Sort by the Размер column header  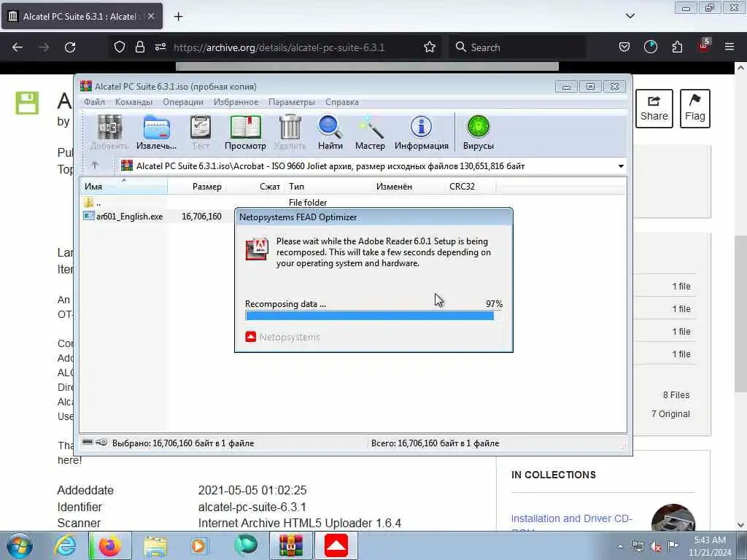point(196,187)
